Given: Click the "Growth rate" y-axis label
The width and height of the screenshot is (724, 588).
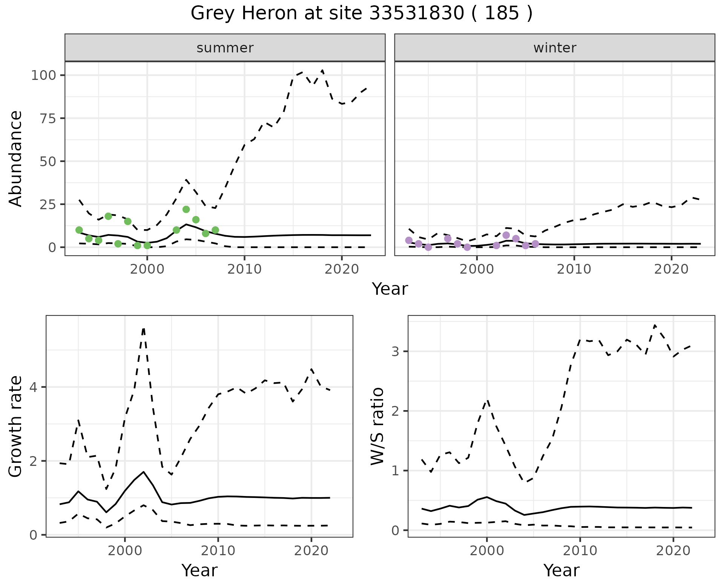Looking at the screenshot, I should pyautogui.click(x=16, y=426).
